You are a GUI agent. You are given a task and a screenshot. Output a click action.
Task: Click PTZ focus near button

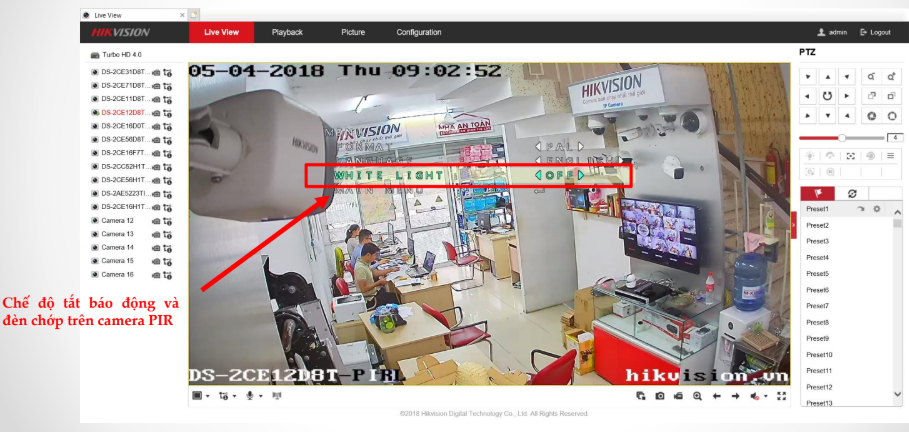(871, 96)
